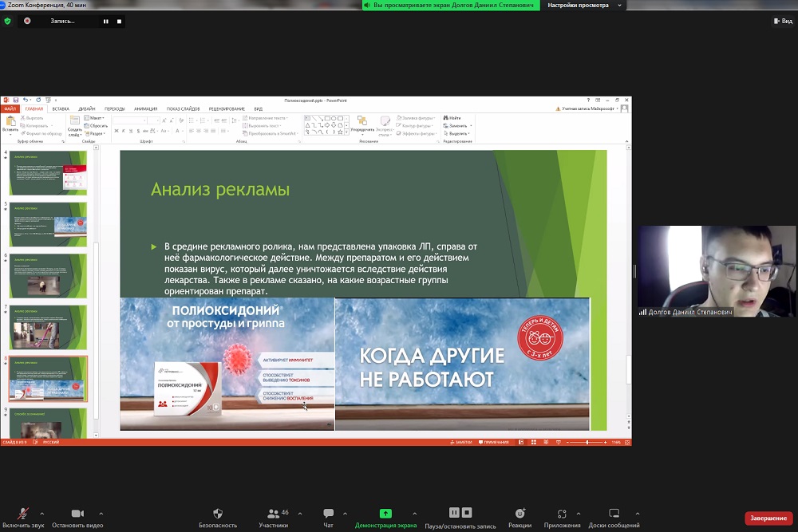Expand video options arrow beside camera
The height and width of the screenshot is (532, 798).
click(101, 514)
